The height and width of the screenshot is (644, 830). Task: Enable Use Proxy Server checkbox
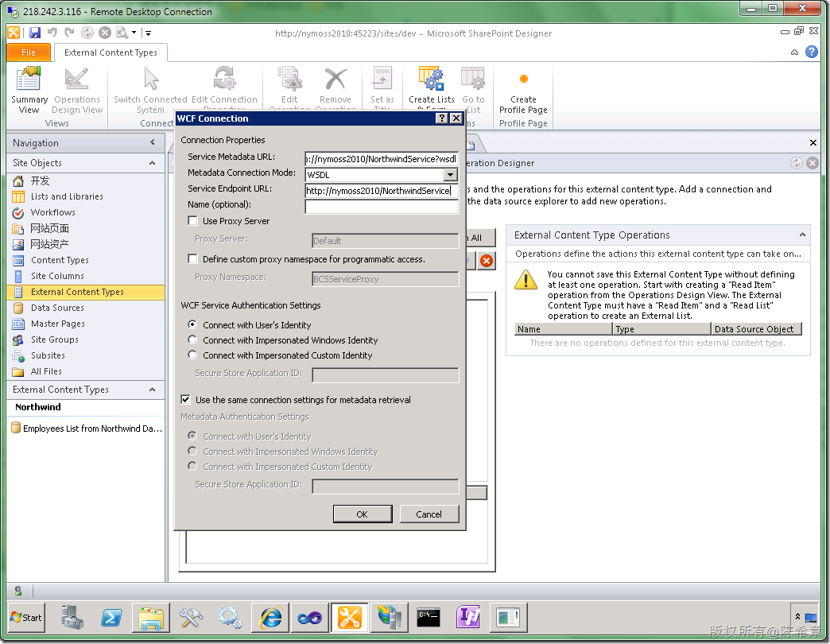[192, 221]
